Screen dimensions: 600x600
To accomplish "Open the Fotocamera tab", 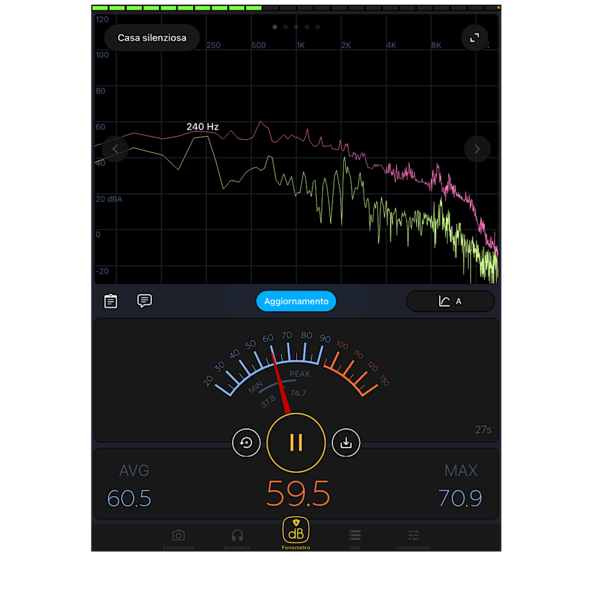I will coord(178,539).
